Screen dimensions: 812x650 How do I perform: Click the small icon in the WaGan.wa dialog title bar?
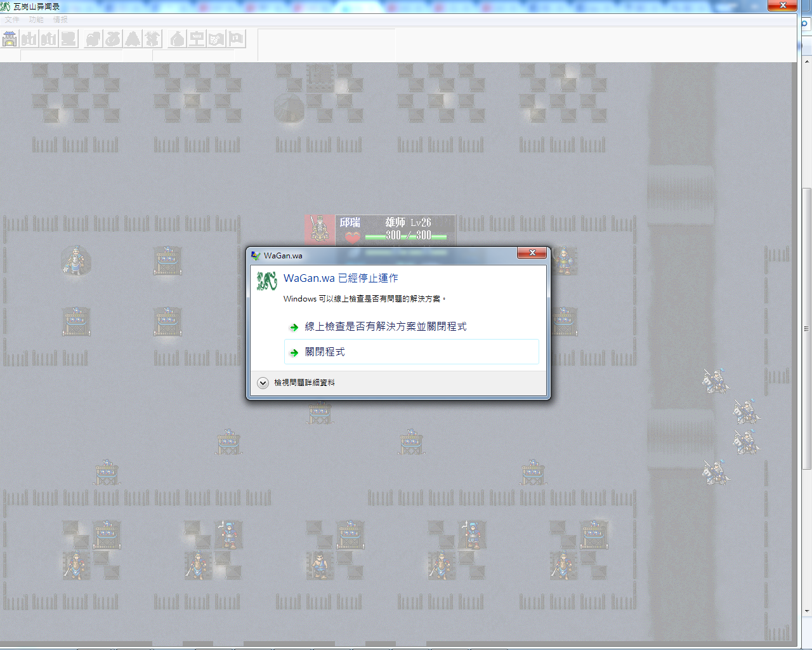coord(256,255)
